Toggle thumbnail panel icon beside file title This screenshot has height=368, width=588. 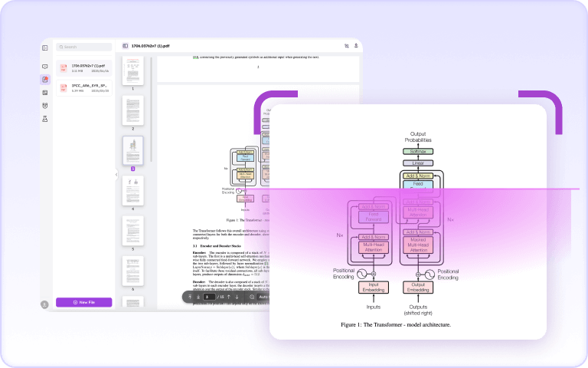[x=126, y=46]
